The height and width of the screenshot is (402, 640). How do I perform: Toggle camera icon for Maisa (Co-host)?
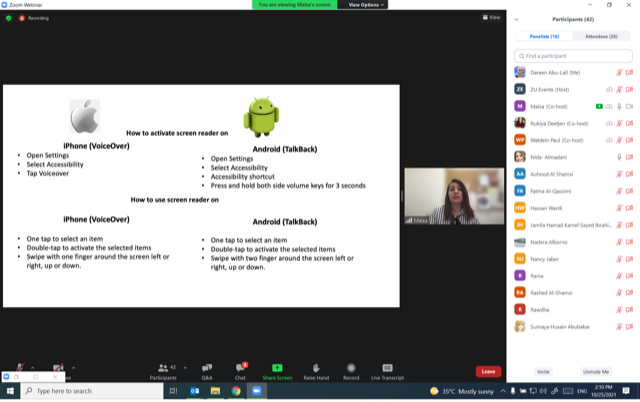[629, 105]
